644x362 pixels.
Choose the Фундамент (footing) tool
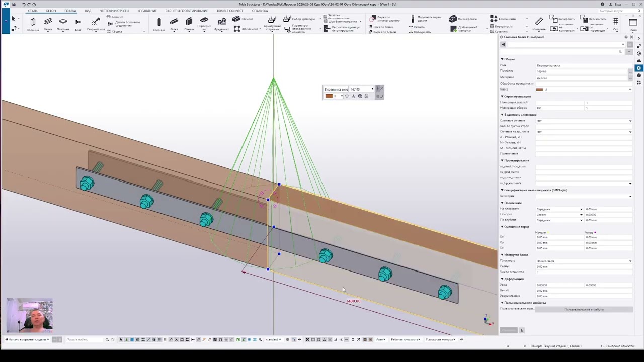221,24
